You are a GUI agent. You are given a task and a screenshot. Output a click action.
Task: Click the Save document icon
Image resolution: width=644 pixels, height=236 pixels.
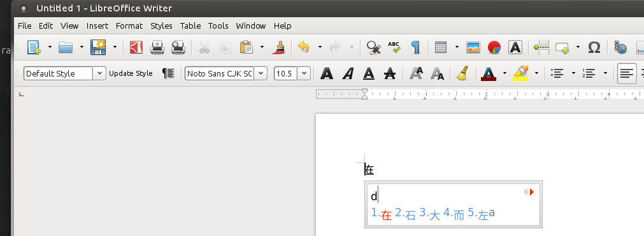[98, 47]
